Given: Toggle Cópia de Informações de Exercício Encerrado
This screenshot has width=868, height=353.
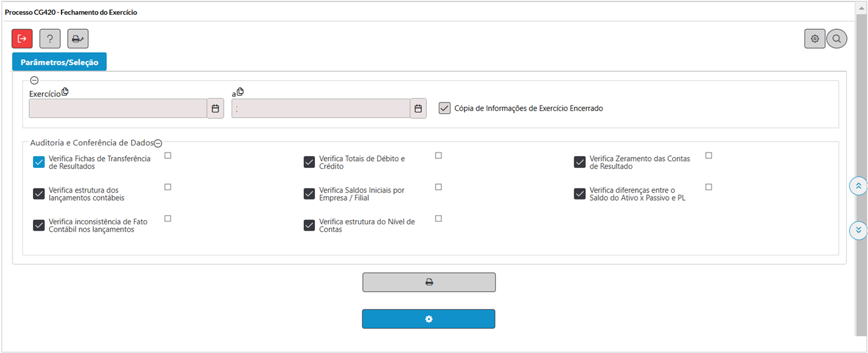Looking at the screenshot, I should (444, 108).
